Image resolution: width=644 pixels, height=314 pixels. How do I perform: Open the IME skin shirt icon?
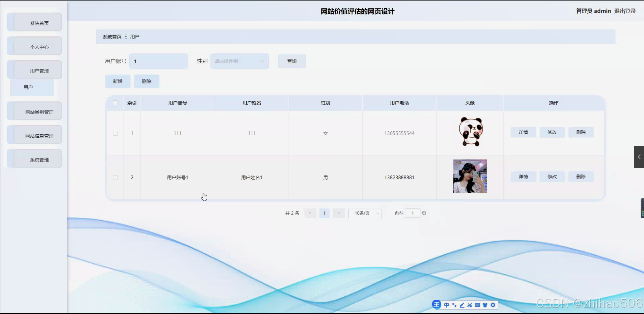click(485, 305)
